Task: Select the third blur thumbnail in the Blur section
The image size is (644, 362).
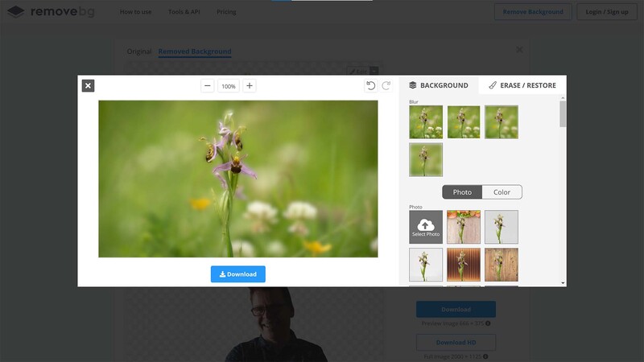Action: coord(502,122)
